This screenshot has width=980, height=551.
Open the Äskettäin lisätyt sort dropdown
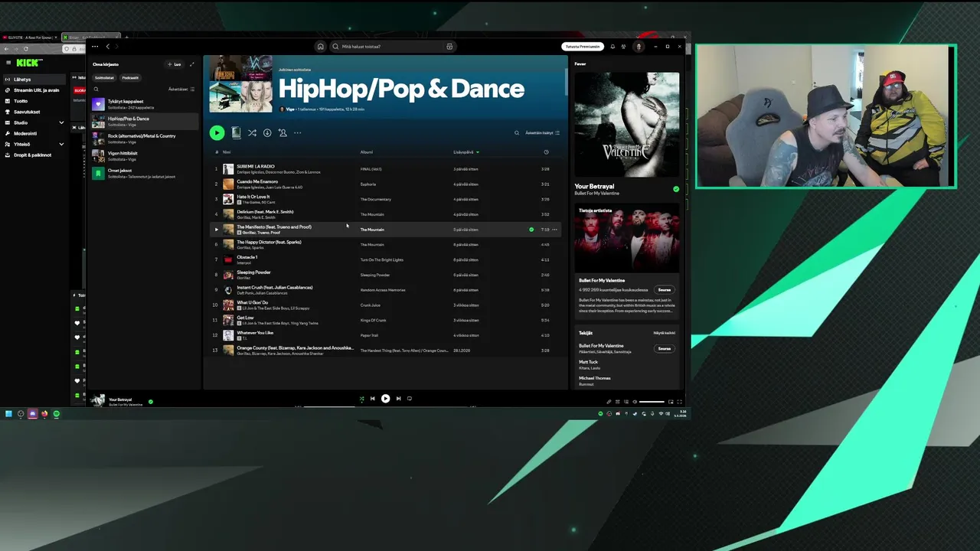(542, 132)
